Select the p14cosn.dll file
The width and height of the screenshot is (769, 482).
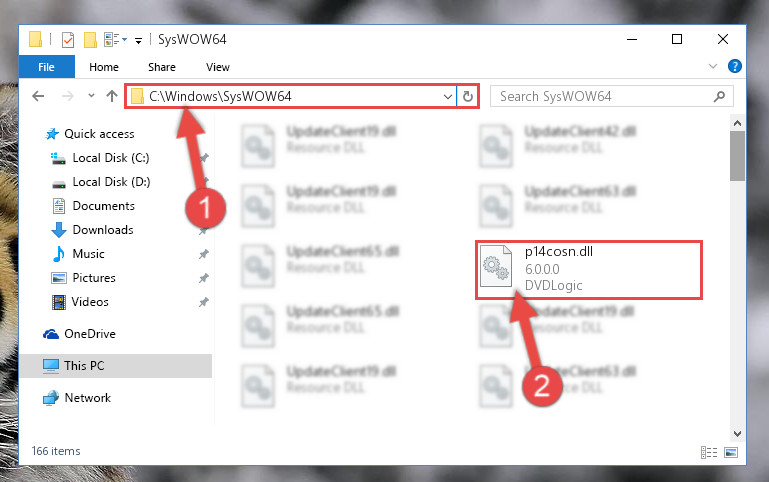click(x=589, y=269)
